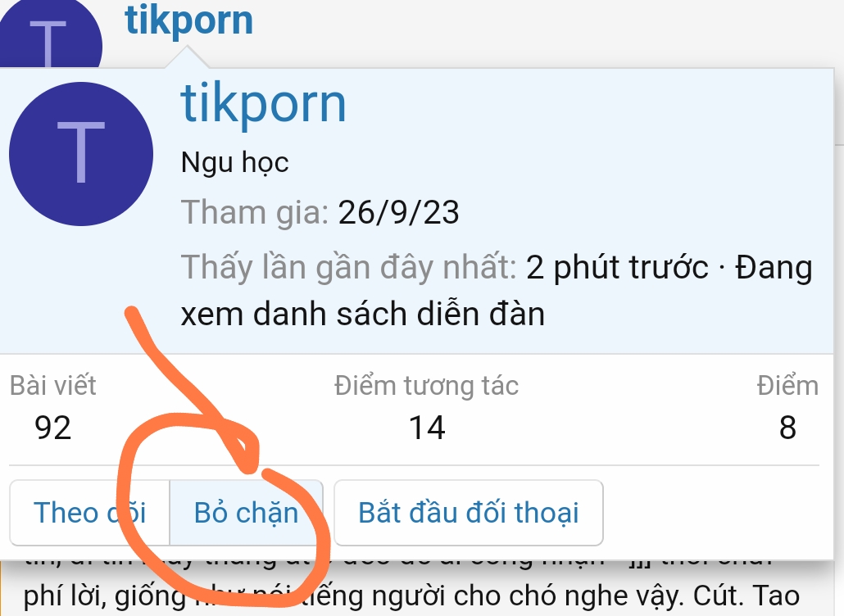Viewport: 844px width, 616px height.
Task: Click the Bài viết label
Action: [52, 386]
